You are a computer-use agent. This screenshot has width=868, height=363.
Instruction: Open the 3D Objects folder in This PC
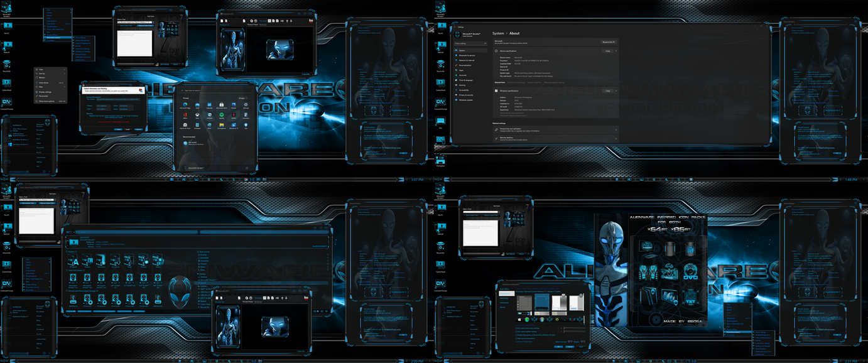pos(73,261)
